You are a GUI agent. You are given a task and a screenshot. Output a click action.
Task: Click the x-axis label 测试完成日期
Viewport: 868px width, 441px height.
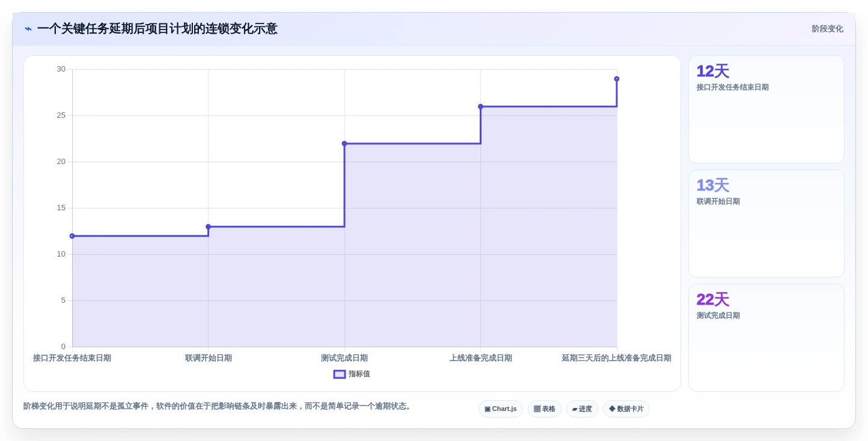[x=344, y=358]
